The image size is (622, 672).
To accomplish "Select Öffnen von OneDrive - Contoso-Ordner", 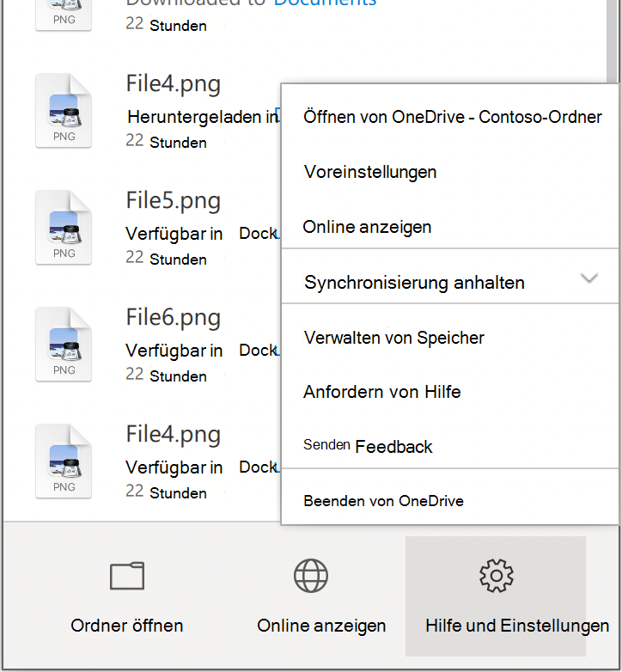I will (450, 117).
